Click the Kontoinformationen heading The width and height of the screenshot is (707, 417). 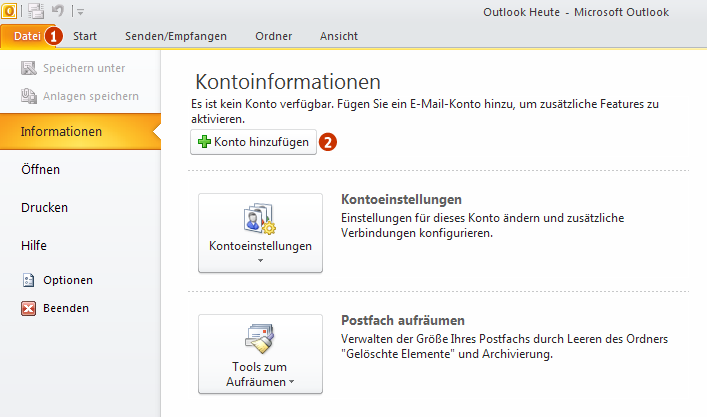tap(288, 82)
